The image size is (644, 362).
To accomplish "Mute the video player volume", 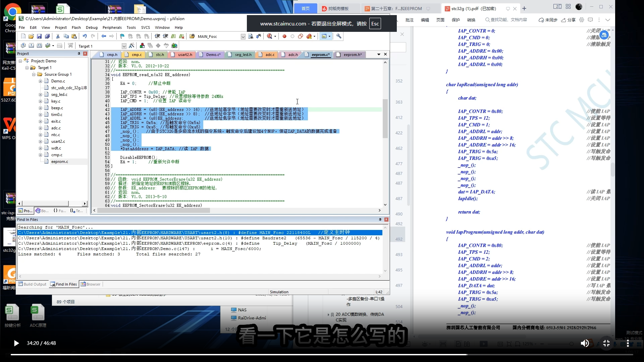I will tap(585, 343).
